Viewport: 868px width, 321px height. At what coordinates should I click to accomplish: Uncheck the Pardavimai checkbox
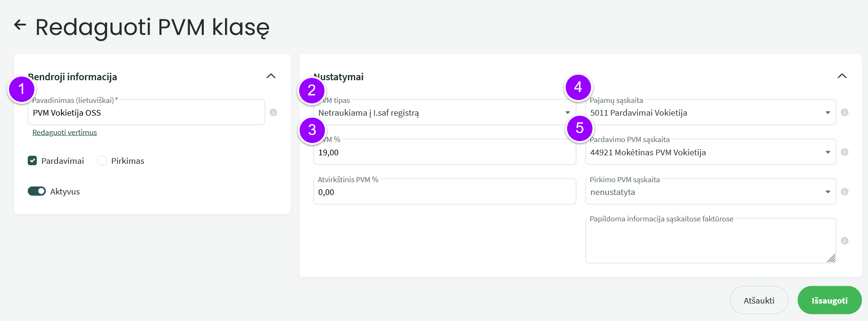(32, 160)
